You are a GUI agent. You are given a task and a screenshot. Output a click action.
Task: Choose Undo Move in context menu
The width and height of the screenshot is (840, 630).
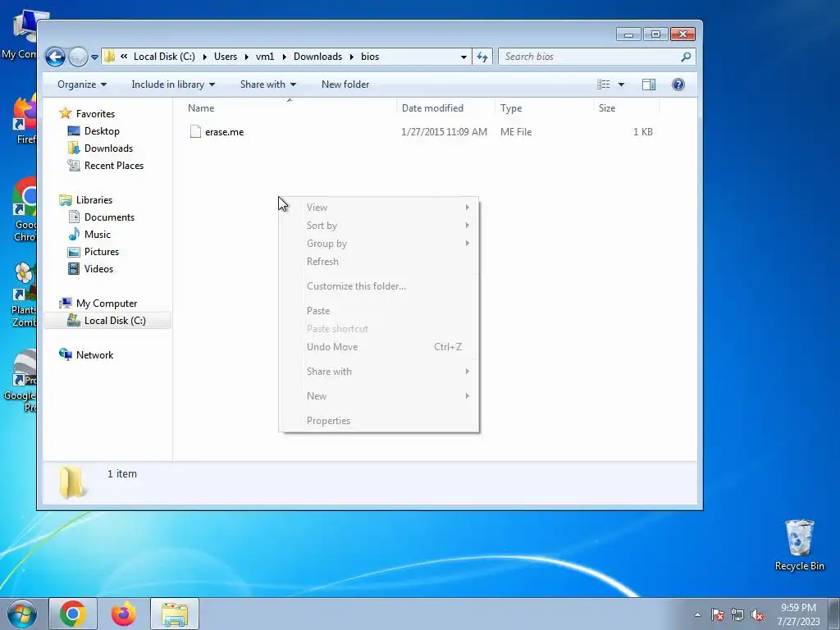(379, 347)
